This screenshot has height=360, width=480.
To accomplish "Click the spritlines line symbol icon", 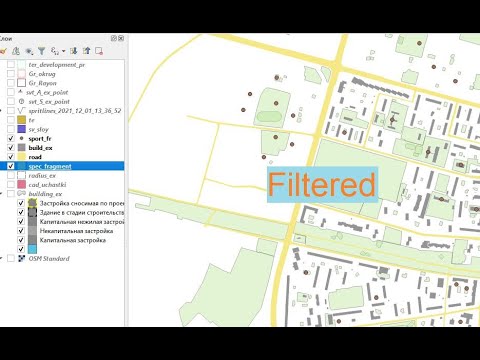I will pos(22,110).
